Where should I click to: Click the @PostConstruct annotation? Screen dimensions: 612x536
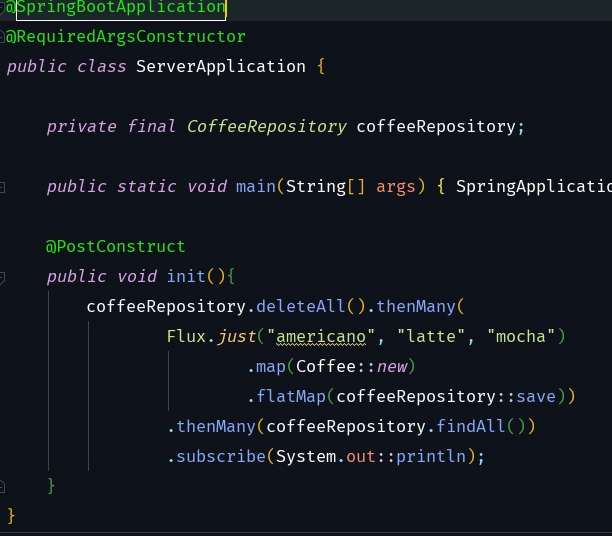pos(116,247)
